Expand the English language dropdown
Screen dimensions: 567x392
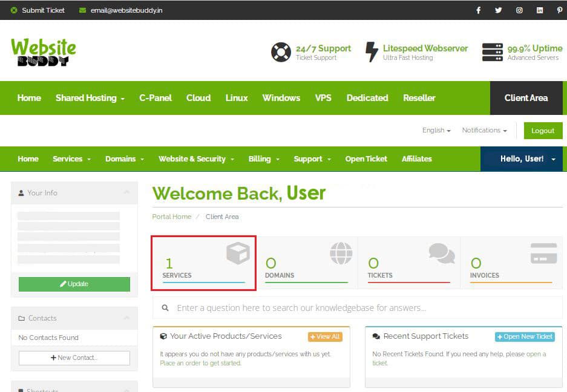pyautogui.click(x=436, y=130)
